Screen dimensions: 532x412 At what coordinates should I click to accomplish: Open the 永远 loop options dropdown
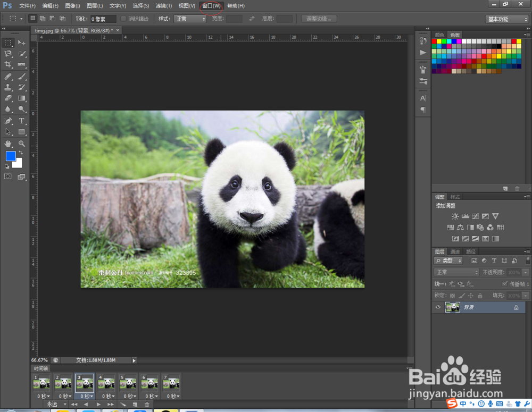click(57, 404)
